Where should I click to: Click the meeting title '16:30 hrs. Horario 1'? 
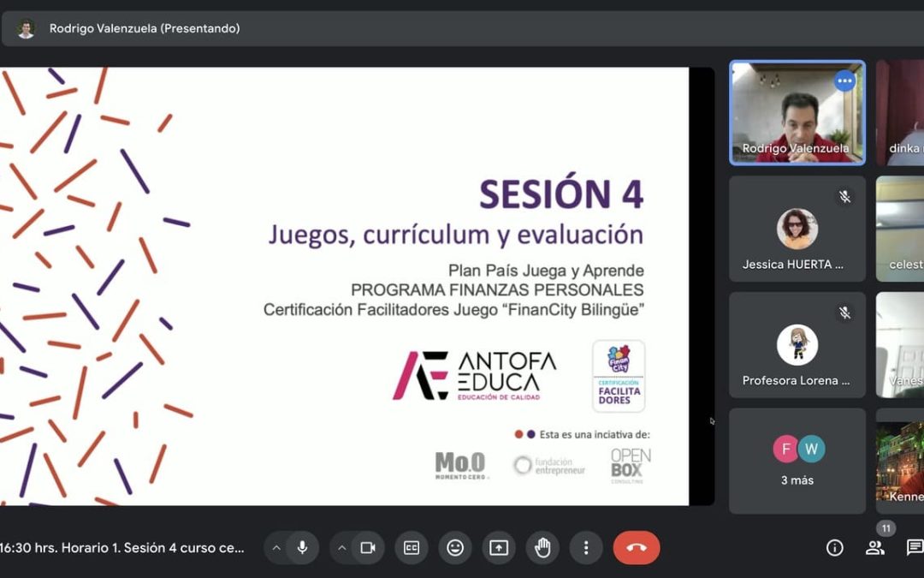point(122,548)
